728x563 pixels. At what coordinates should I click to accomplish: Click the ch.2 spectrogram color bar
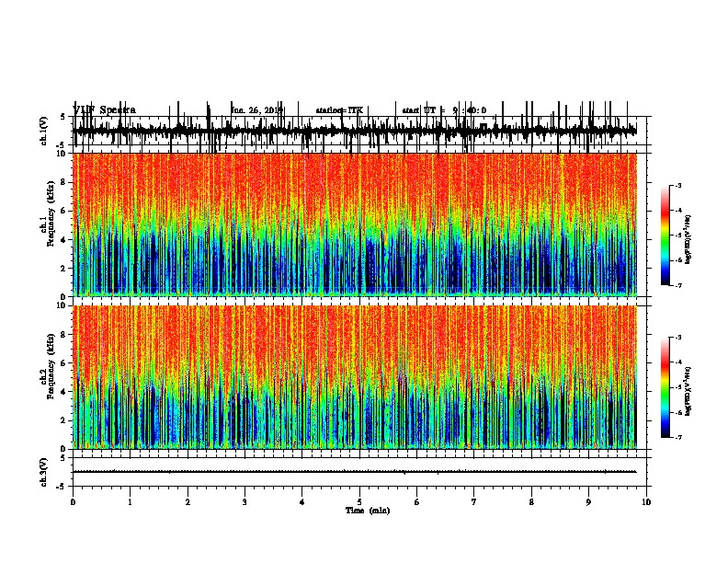pos(665,387)
